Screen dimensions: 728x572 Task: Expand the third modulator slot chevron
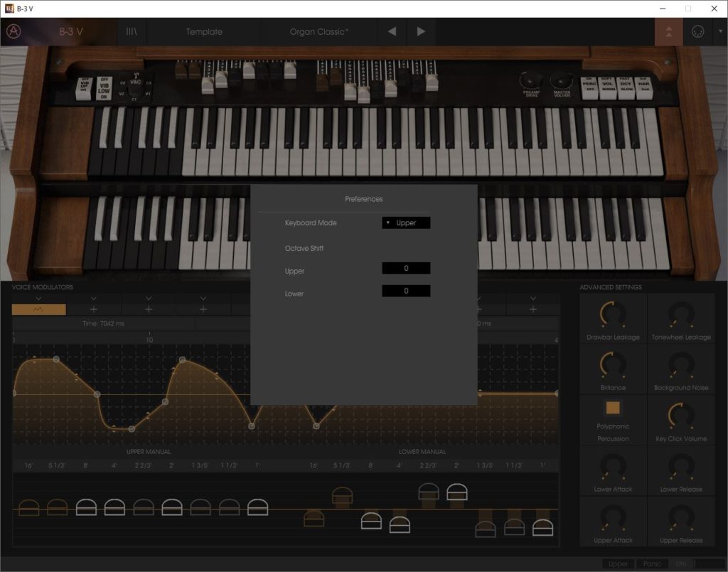pyautogui.click(x=149, y=298)
